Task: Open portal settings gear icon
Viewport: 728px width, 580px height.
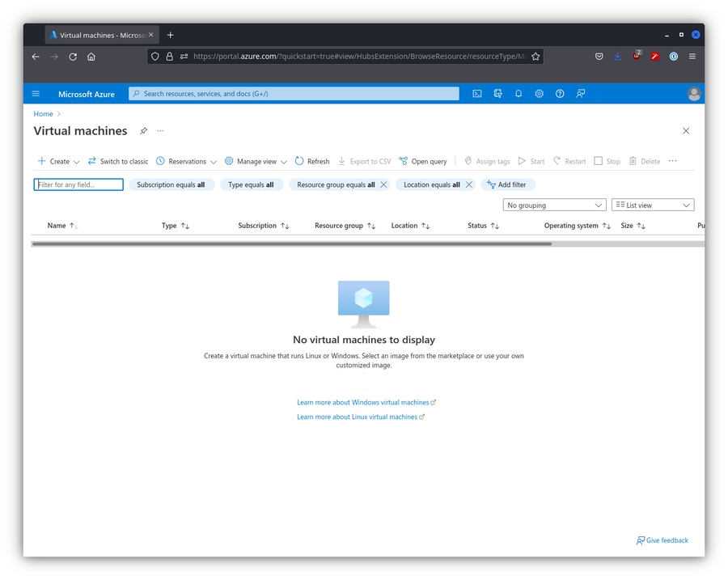Action: (540, 94)
